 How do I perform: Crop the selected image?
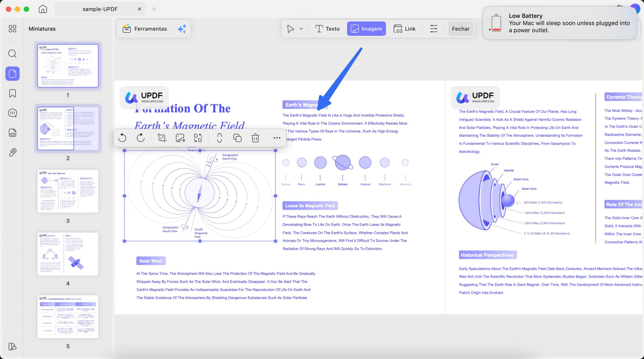click(x=162, y=138)
